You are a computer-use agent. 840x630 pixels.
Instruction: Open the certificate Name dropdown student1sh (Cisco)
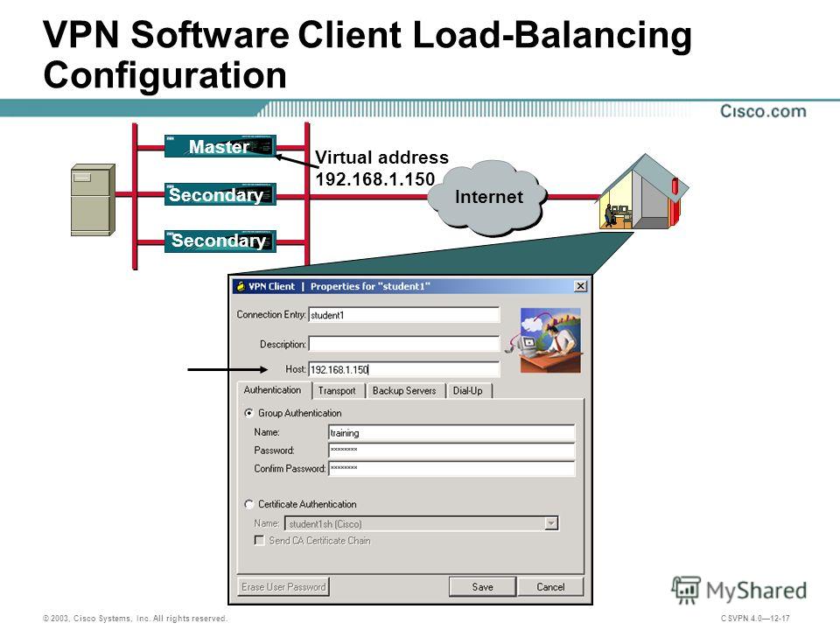tap(422, 523)
